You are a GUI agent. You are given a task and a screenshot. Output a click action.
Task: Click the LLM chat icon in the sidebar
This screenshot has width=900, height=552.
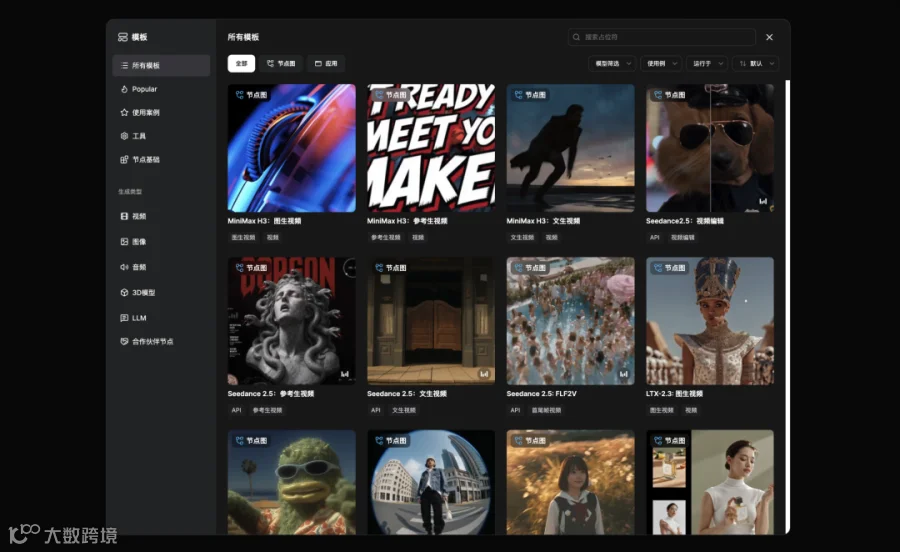tap(124, 317)
